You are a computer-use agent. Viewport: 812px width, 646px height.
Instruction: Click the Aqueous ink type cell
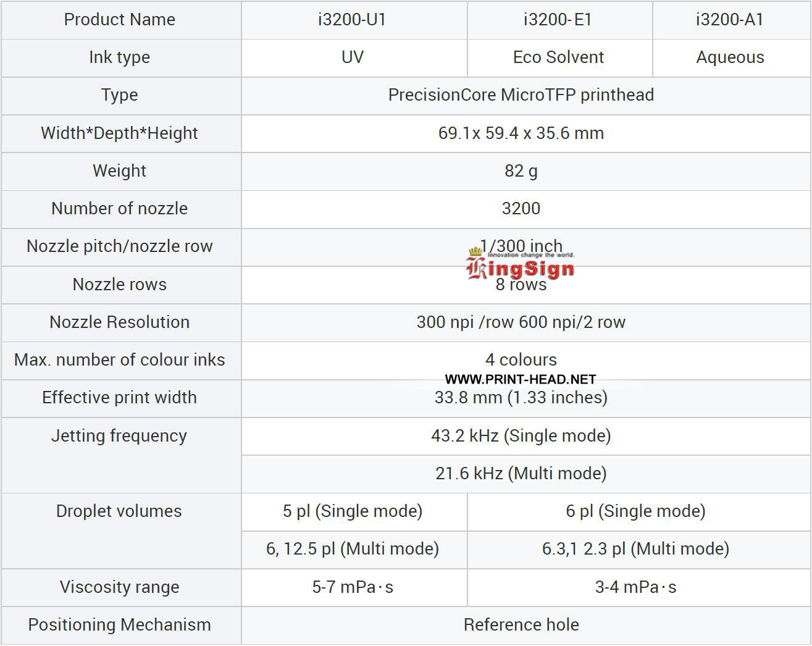pyautogui.click(x=730, y=57)
